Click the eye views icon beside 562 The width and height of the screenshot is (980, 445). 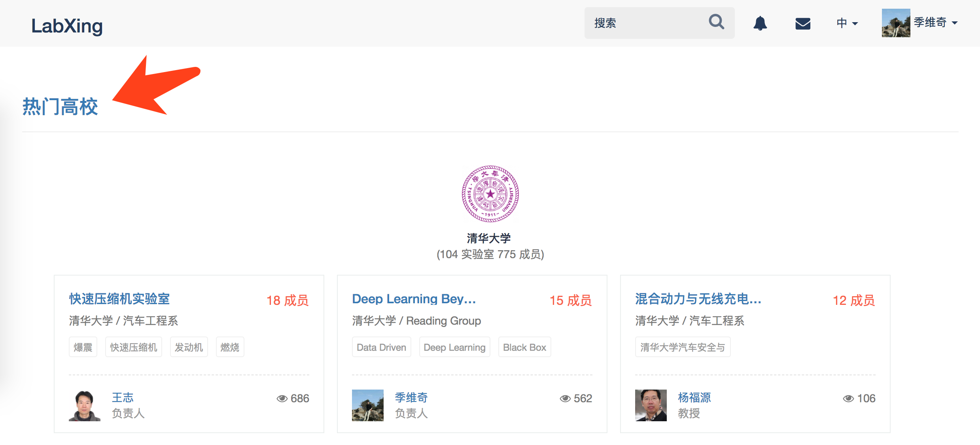tap(565, 398)
